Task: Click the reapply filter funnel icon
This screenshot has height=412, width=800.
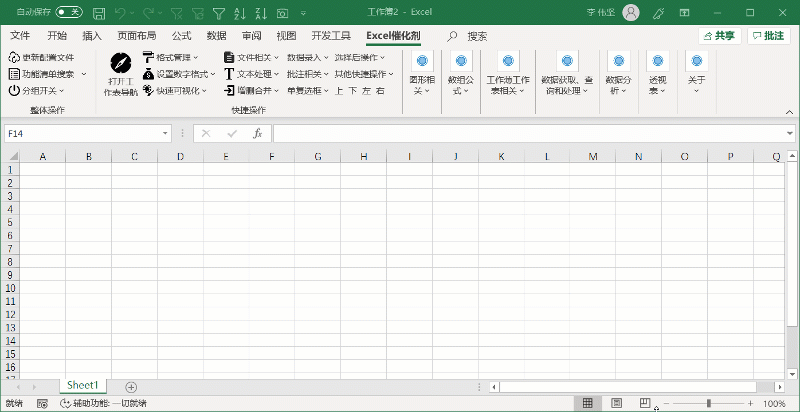Action: click(x=197, y=12)
